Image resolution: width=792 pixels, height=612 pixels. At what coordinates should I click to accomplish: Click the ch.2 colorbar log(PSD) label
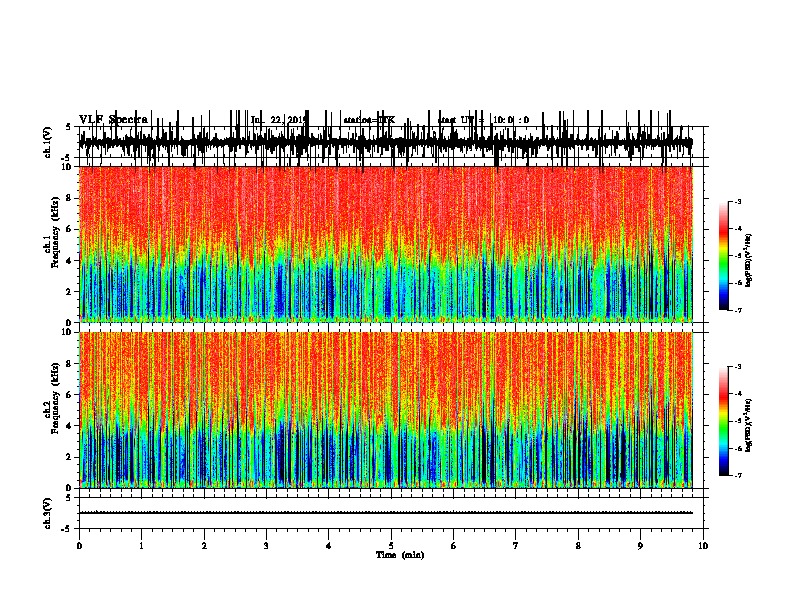[748, 425]
